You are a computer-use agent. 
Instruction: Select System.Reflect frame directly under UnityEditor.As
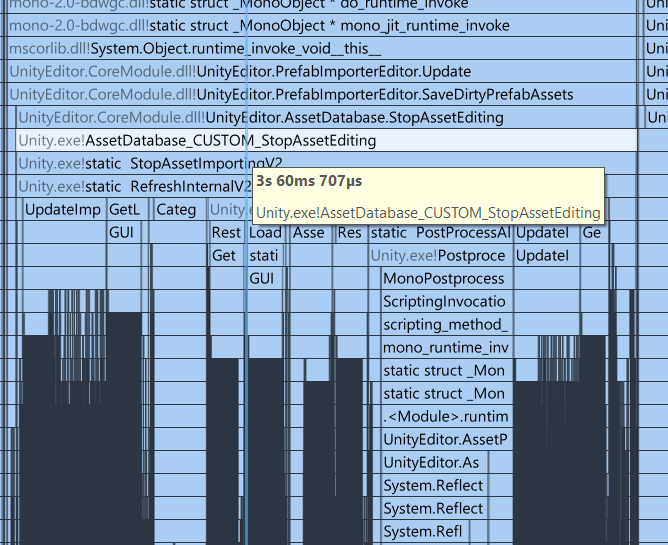click(435, 486)
